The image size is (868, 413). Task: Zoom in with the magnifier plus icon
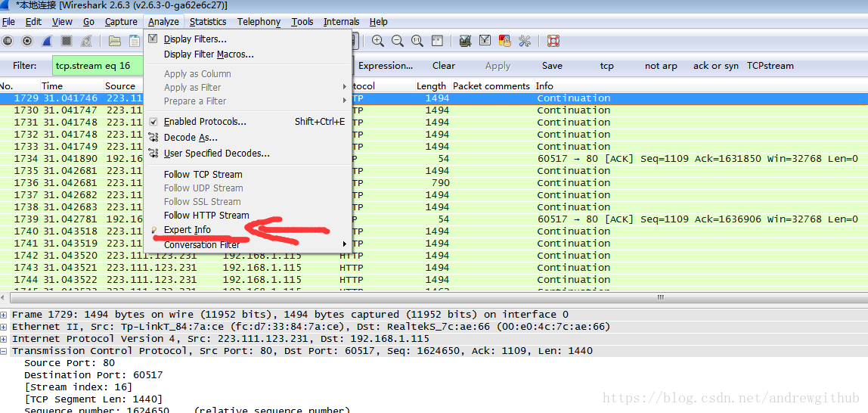(378, 41)
